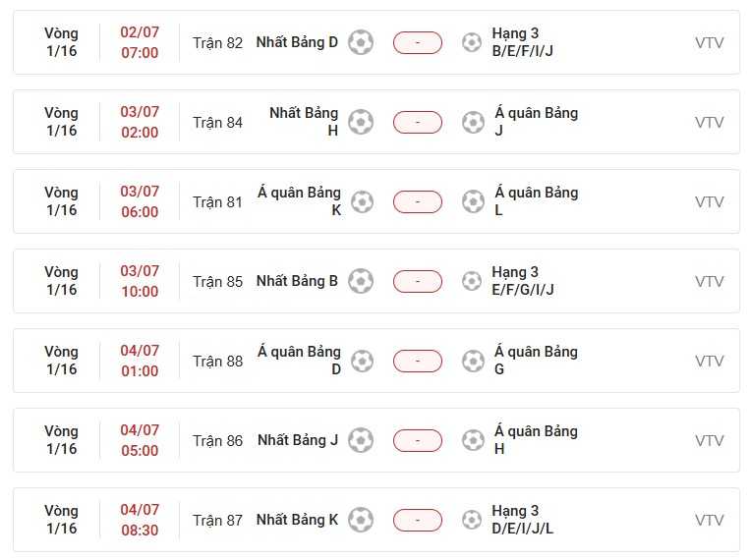
Task: Select the 04/07 01:00 match time
Action: pos(140,361)
